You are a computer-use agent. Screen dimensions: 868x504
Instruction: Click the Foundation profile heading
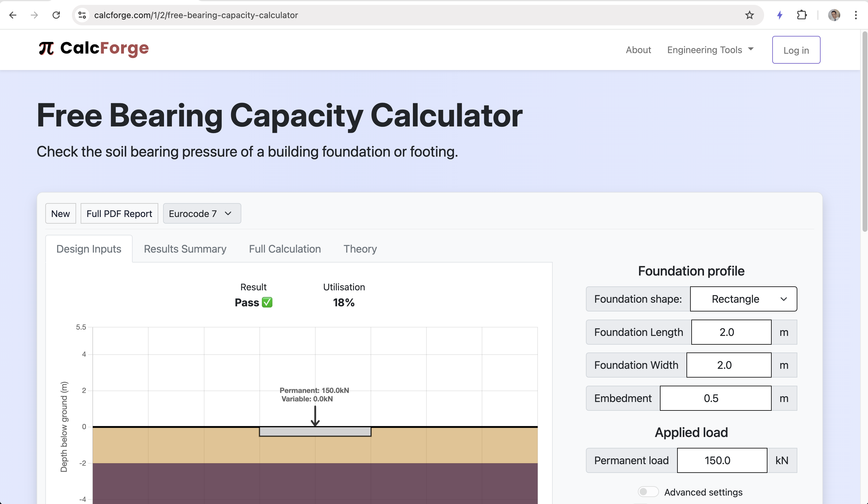pos(691,271)
